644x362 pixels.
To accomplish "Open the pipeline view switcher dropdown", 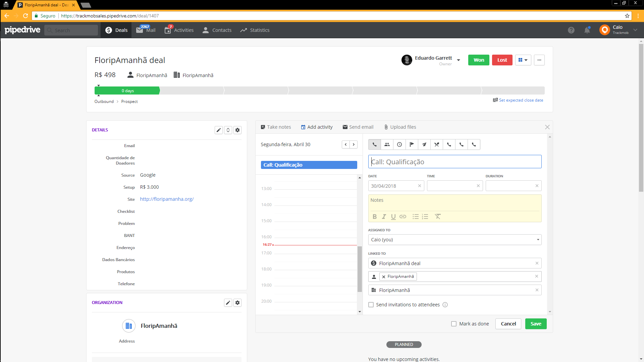I will tap(523, 60).
